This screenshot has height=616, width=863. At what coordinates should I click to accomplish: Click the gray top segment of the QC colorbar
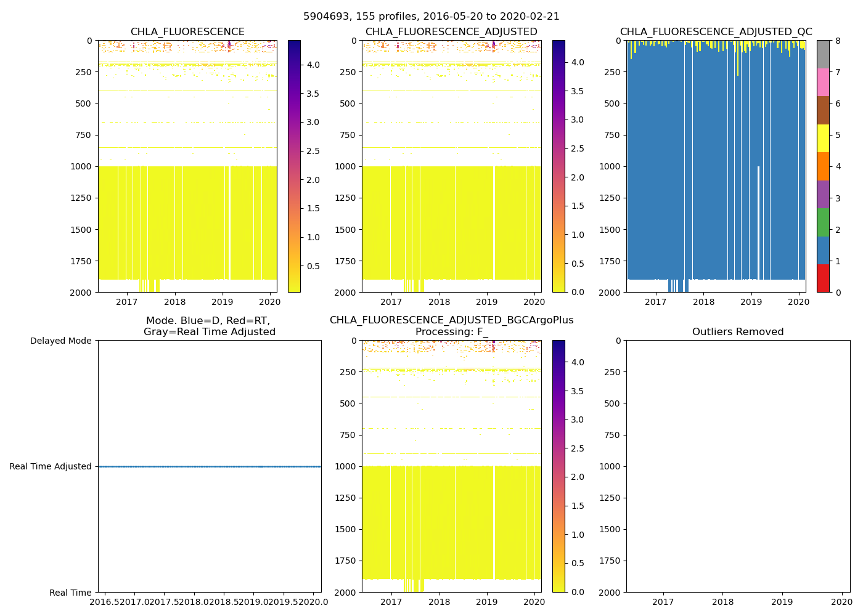coord(823,54)
